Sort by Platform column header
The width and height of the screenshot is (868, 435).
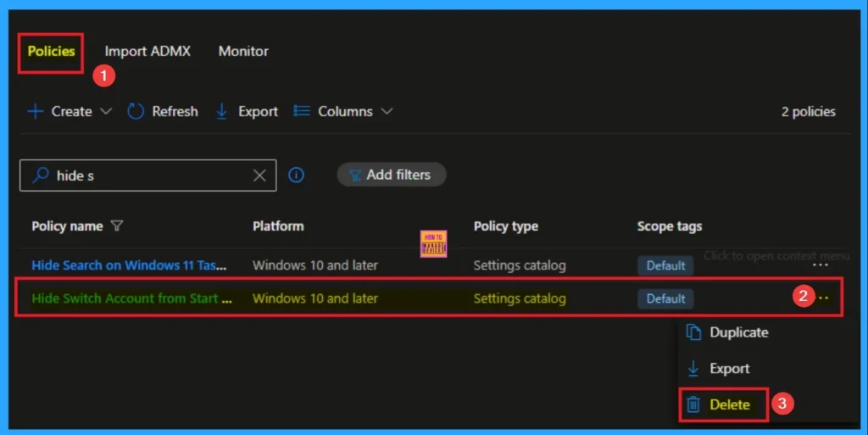(x=278, y=226)
